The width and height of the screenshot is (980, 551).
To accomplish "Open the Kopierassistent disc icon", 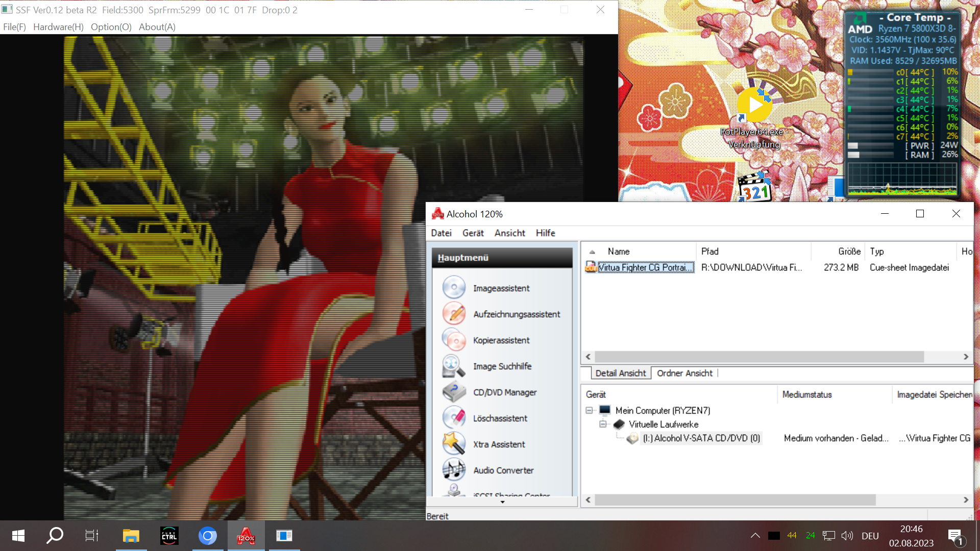I will point(454,340).
